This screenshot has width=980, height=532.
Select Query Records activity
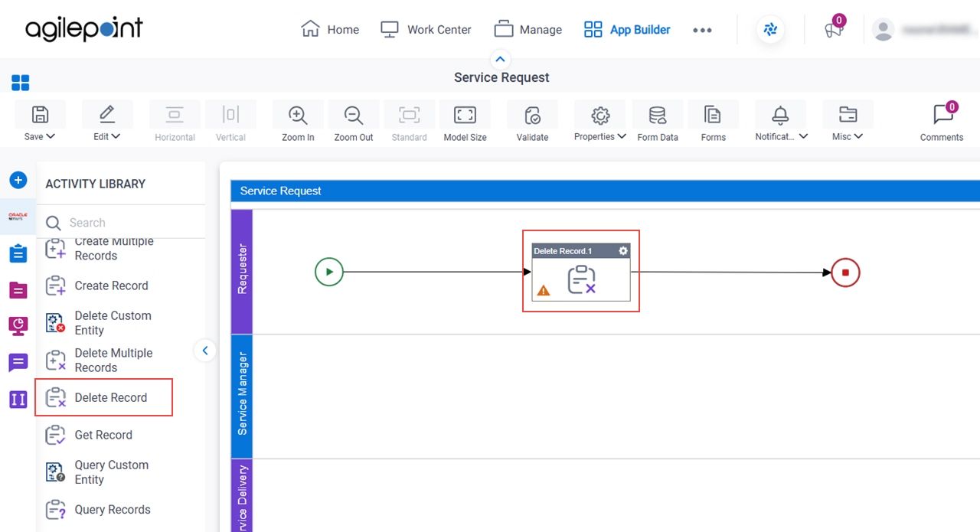tap(98, 510)
